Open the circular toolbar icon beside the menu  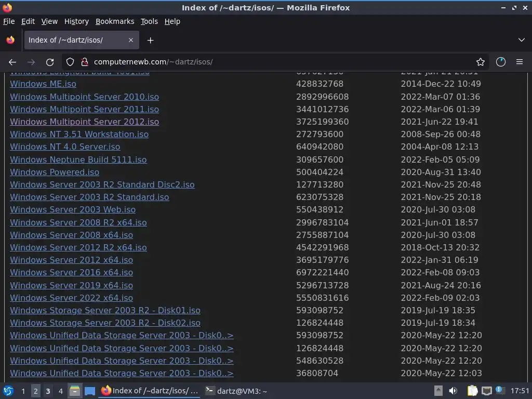point(500,62)
